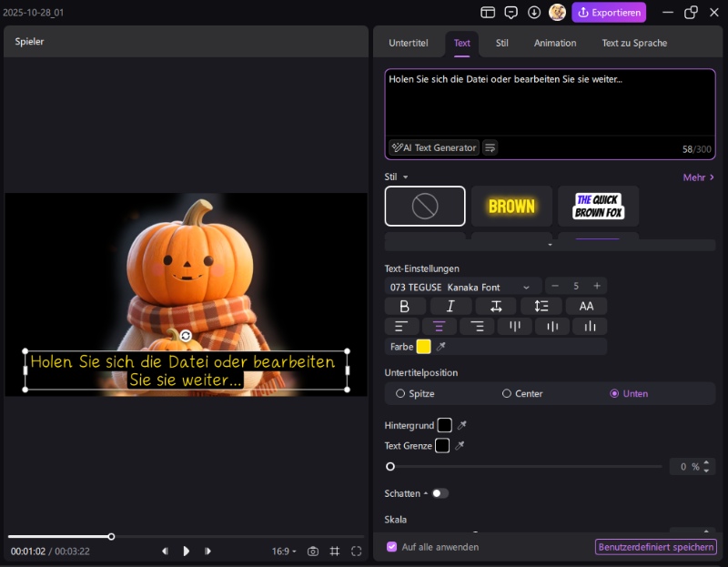Take a snapshot with the camera icon
The height and width of the screenshot is (567, 728).
click(x=313, y=552)
